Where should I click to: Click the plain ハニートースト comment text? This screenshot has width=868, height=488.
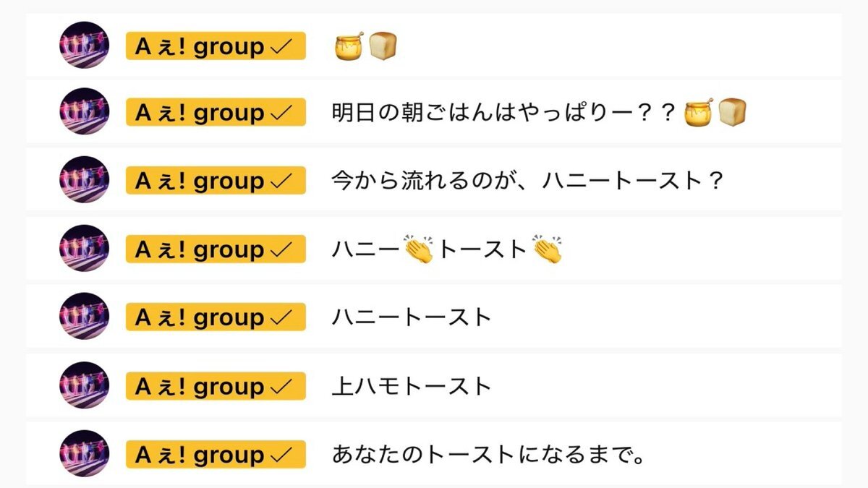click(x=412, y=318)
